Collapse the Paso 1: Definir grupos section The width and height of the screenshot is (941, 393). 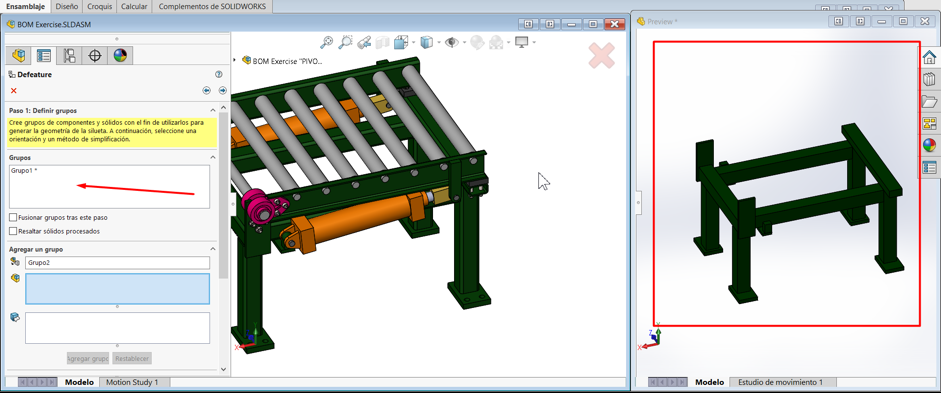coord(212,111)
